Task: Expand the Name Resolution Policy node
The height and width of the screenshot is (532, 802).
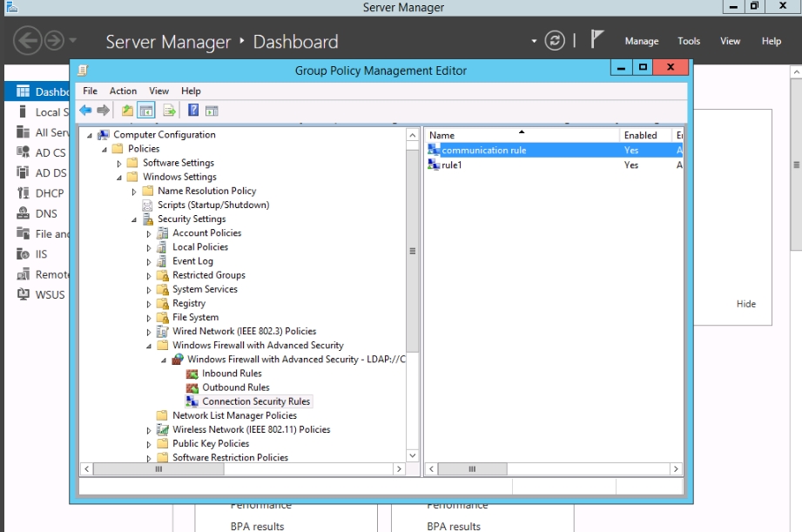Action: click(134, 192)
